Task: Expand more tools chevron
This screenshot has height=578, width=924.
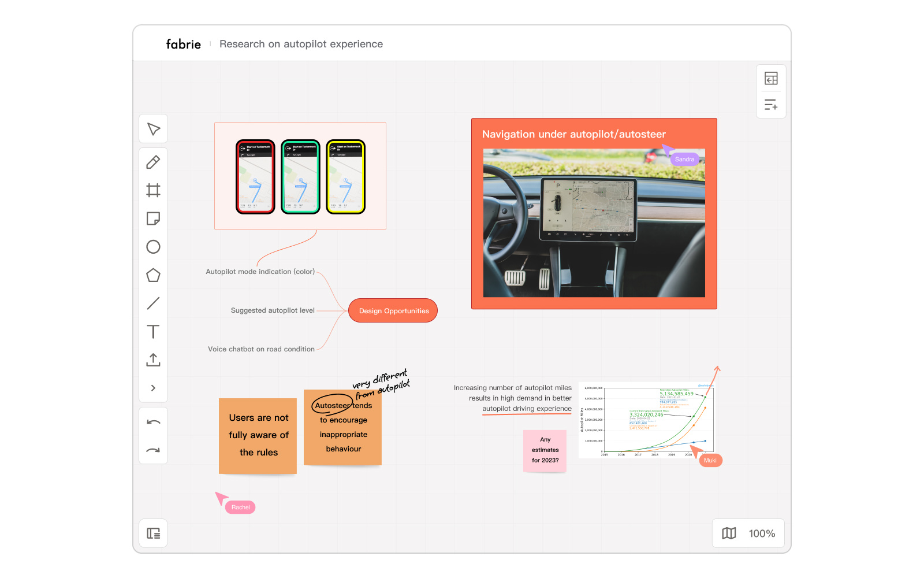Action: (153, 388)
